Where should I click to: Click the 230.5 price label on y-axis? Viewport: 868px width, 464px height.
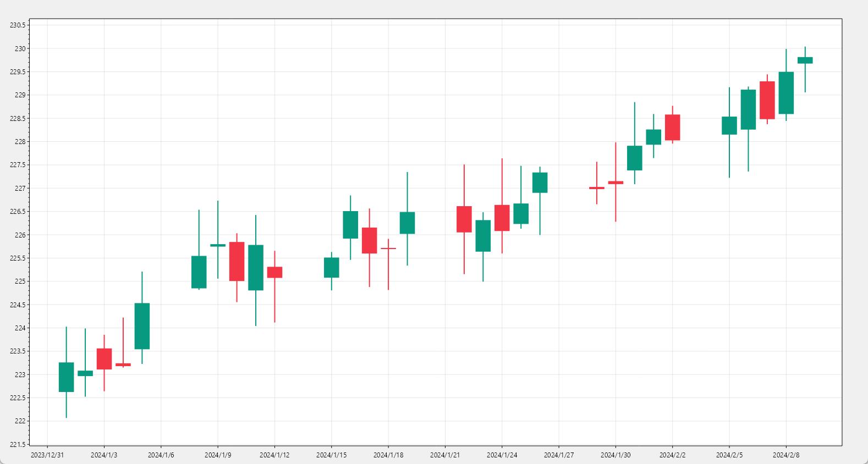(18, 25)
